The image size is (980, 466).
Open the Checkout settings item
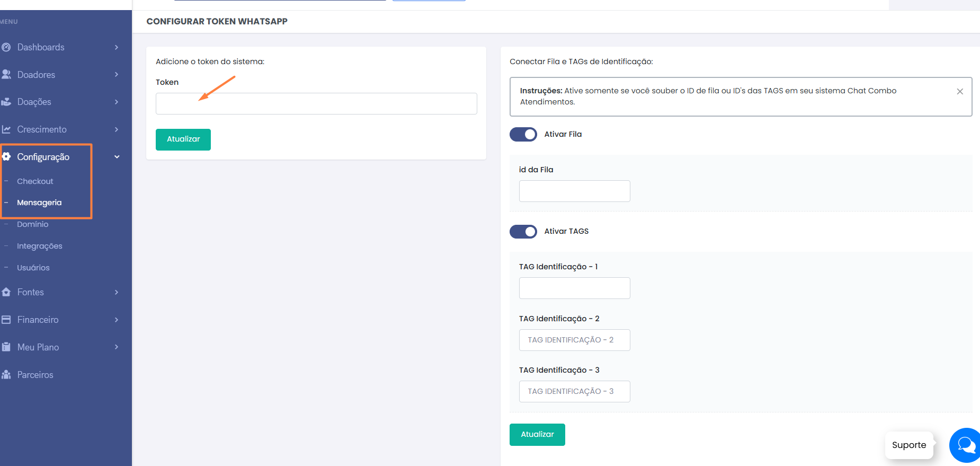tap(35, 181)
